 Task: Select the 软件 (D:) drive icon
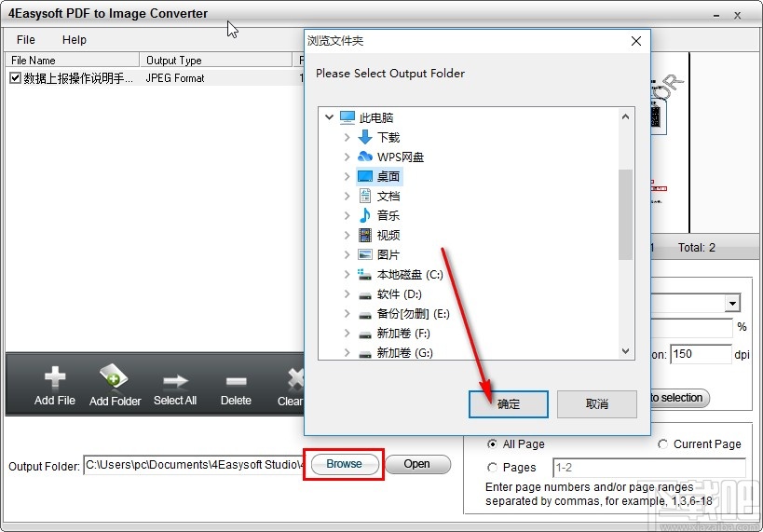coord(365,295)
